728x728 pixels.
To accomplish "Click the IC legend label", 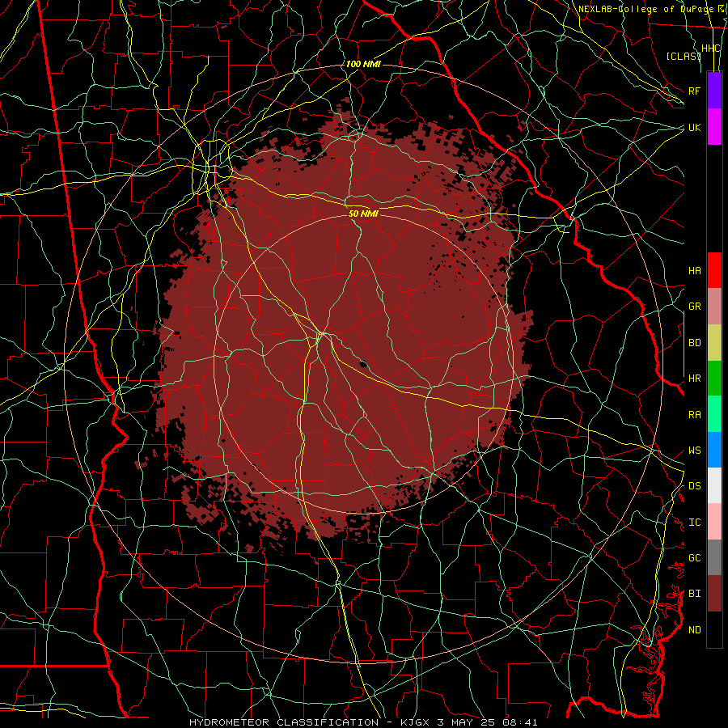I will (x=695, y=523).
